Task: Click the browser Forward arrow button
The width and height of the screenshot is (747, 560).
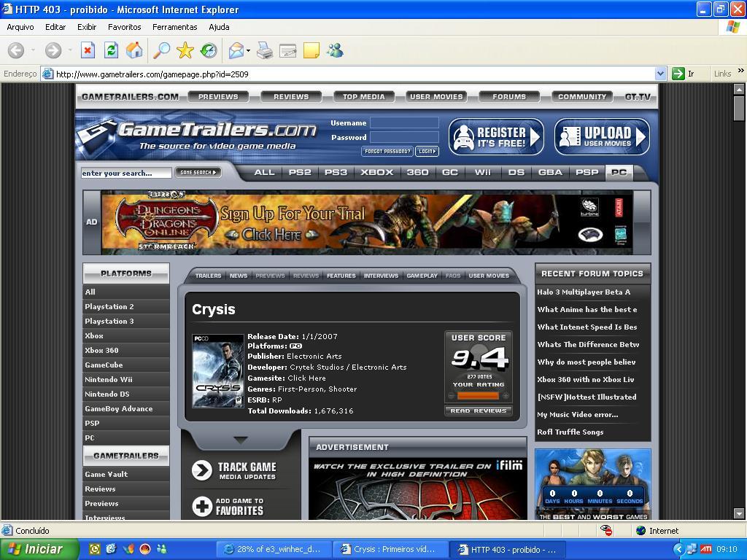Action: (53, 50)
